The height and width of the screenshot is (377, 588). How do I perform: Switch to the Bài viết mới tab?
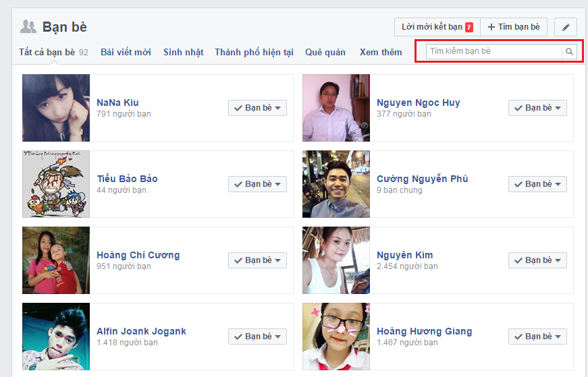click(x=126, y=52)
